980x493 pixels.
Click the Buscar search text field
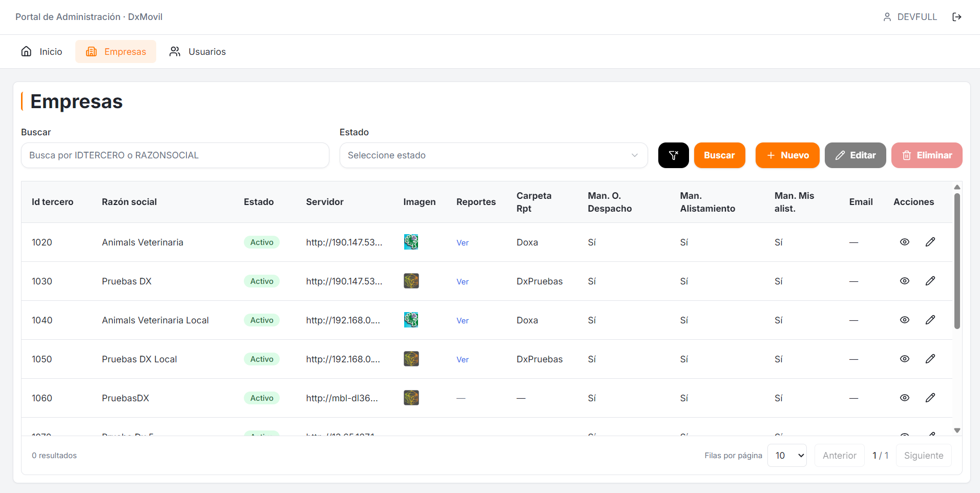pos(175,155)
